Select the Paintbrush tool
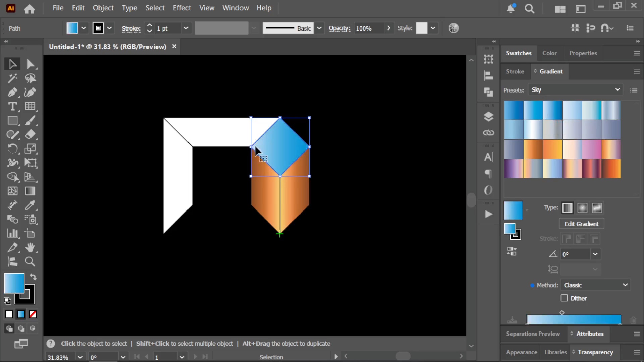 30,121
